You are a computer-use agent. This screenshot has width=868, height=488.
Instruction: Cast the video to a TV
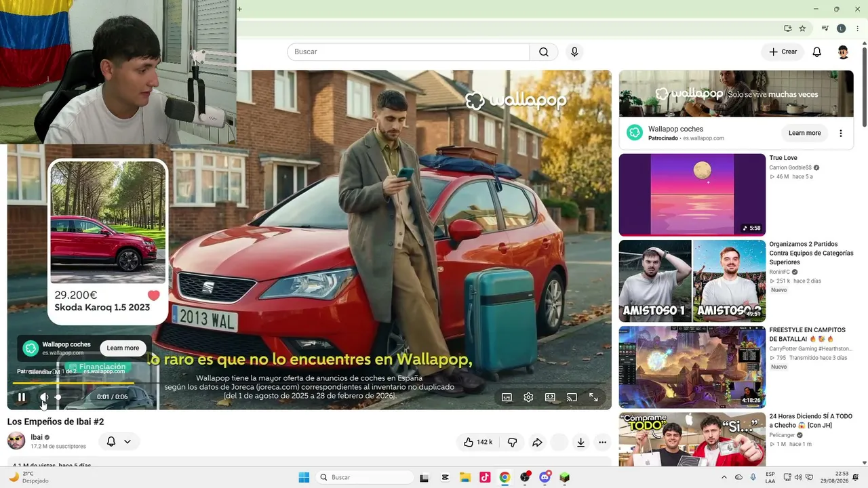point(572,397)
